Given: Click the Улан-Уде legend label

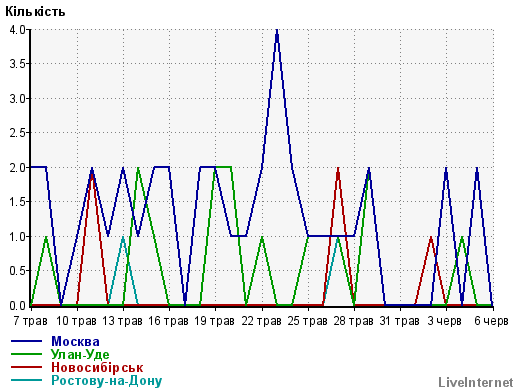Looking at the screenshot, I should coord(80,354).
